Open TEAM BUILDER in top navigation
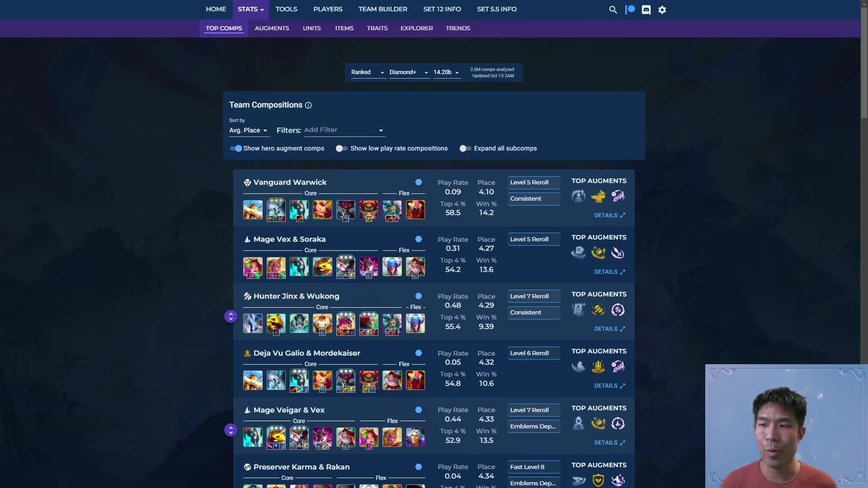The image size is (868, 488). tap(383, 9)
